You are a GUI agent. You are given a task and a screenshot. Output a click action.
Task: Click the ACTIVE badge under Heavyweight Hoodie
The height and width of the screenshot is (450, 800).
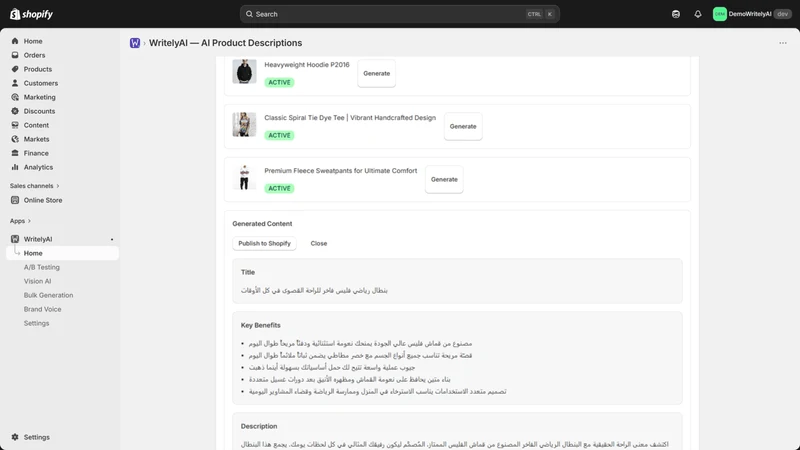click(279, 82)
